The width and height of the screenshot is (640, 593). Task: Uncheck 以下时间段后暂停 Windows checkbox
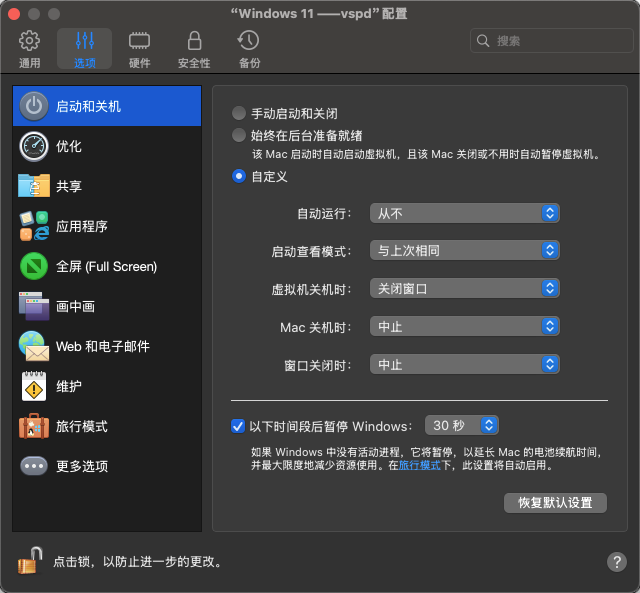[x=238, y=426]
